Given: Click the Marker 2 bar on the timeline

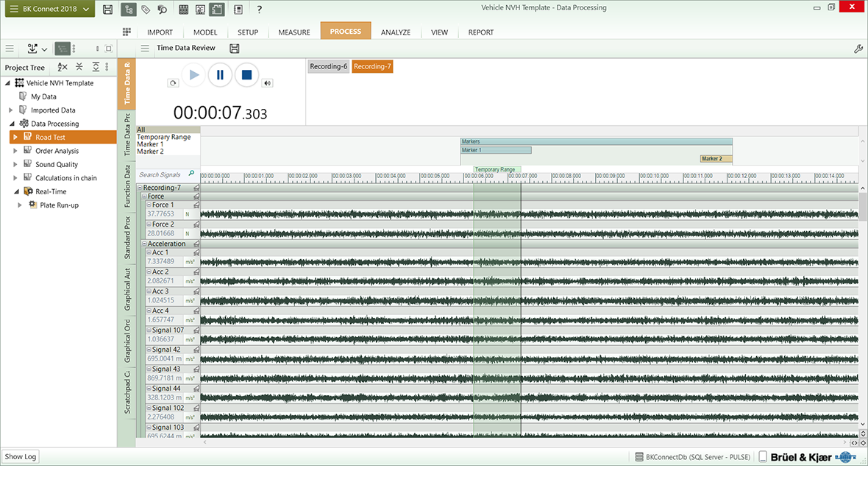Looking at the screenshot, I should pyautogui.click(x=715, y=158).
